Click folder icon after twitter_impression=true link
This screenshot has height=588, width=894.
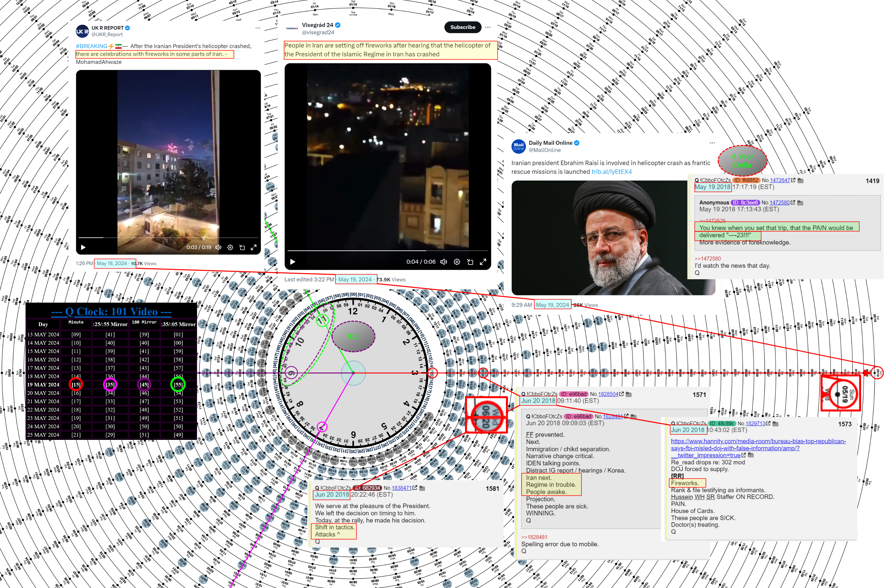751,455
